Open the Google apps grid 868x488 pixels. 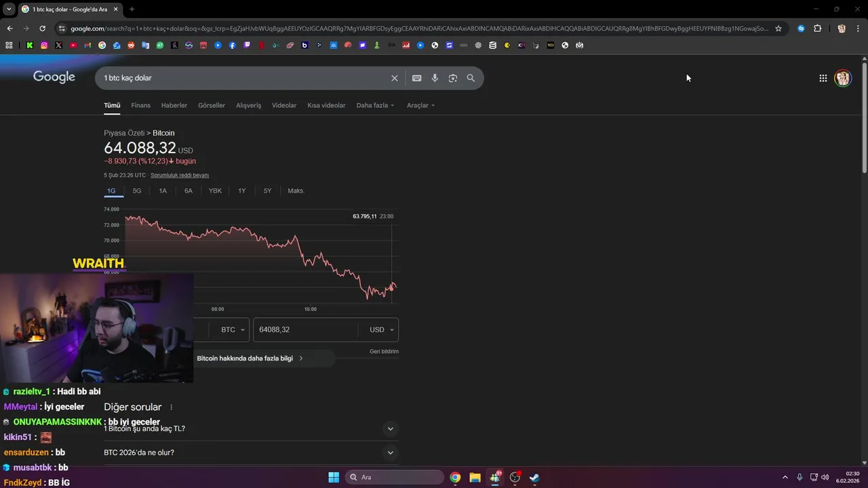point(823,78)
